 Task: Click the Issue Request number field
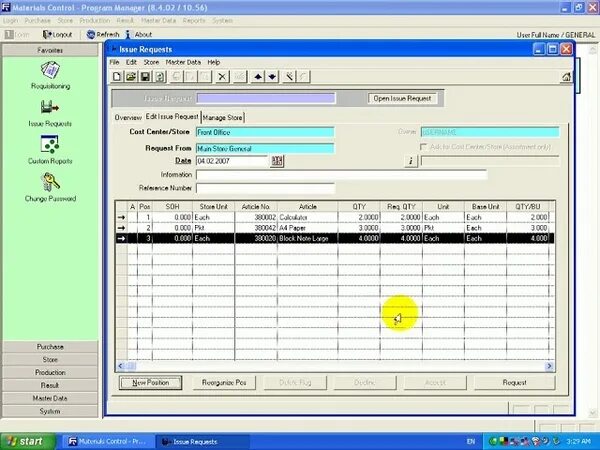tap(266, 98)
